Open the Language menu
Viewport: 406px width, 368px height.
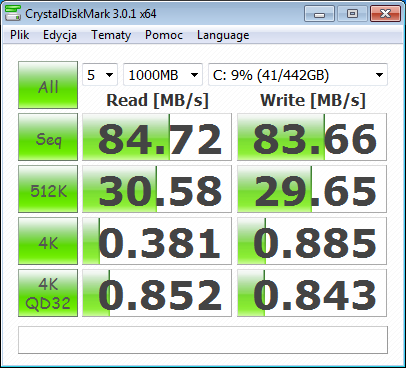tap(223, 35)
